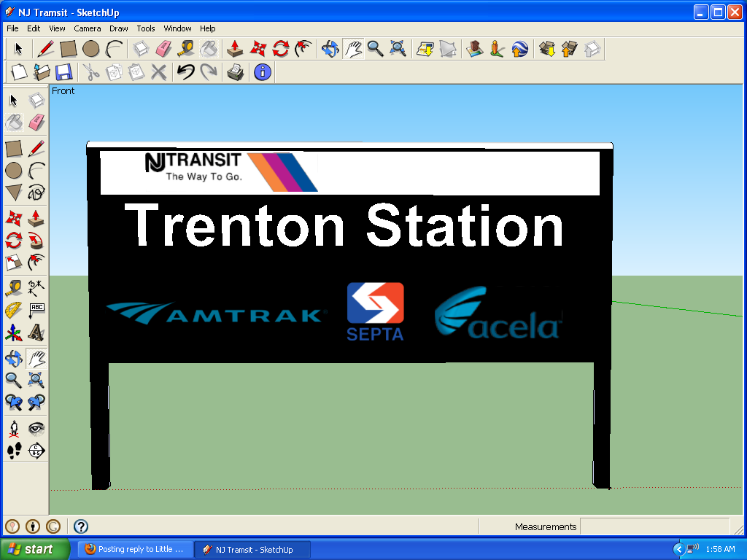Click the 1:58 AM taskbar clock
747x560 pixels.
720,550
